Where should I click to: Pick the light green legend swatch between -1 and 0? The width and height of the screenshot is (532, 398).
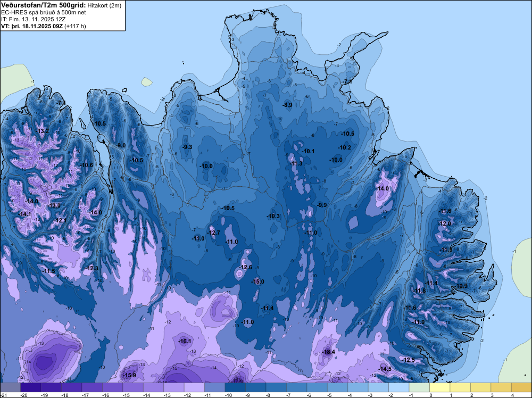tap(419, 387)
